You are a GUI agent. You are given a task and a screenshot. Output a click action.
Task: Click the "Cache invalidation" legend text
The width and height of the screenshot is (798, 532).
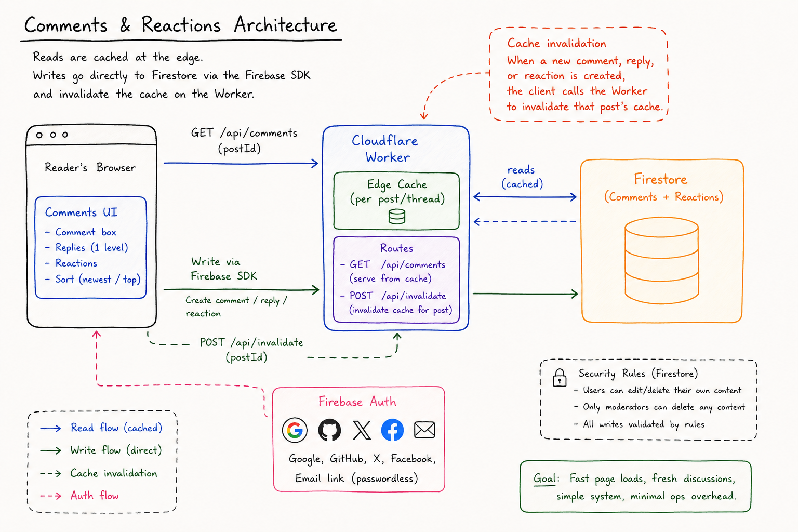[x=114, y=473]
